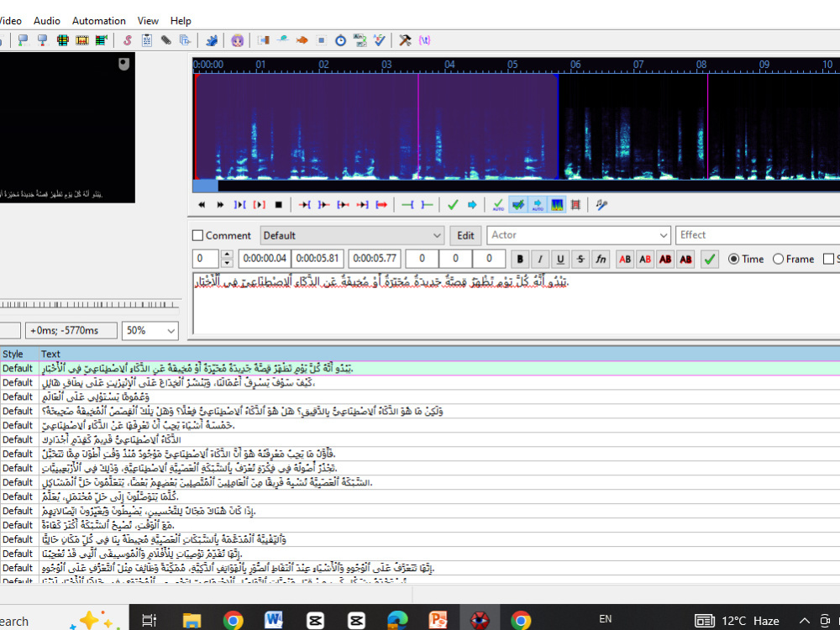Snap subtitle end to video icon
Screen dimensions: 840x630
[x=43, y=40]
